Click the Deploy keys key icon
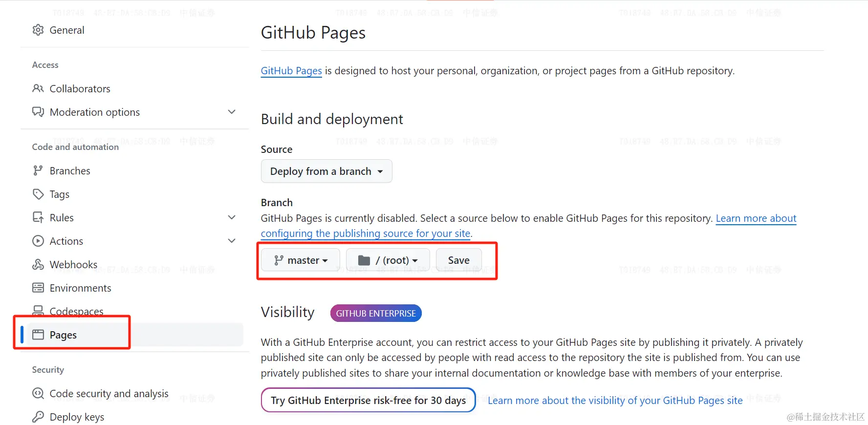 (38, 417)
